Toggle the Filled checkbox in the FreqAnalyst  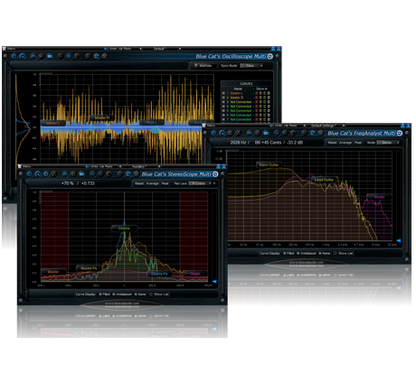coord(284,253)
